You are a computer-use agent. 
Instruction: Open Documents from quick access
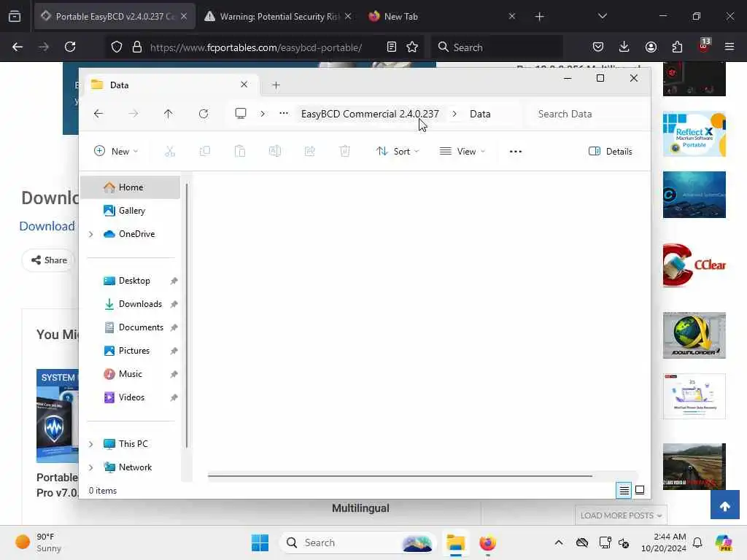click(141, 327)
